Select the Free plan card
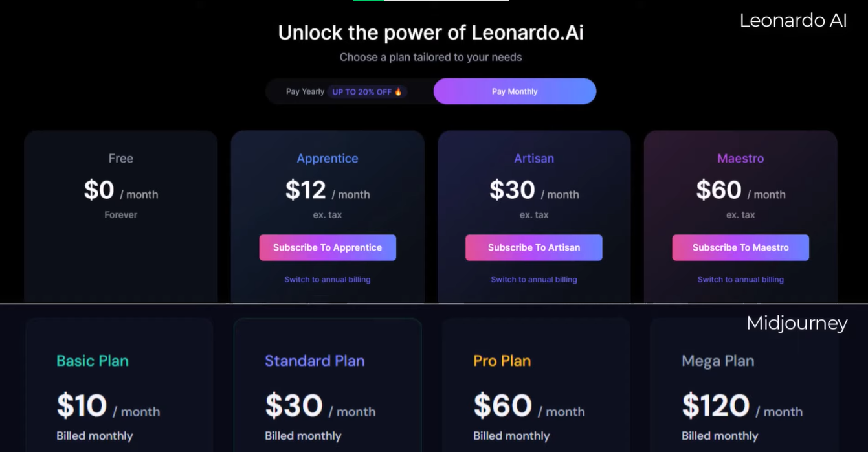 [x=121, y=217]
